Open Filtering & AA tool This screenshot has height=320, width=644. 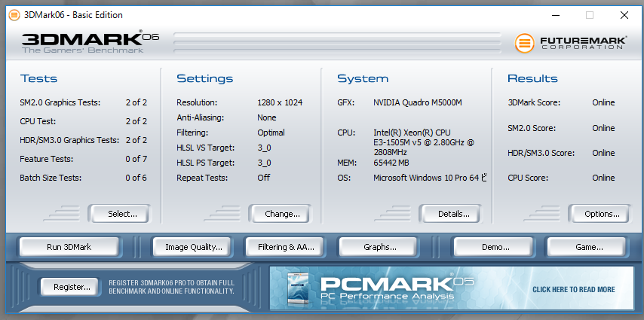pyautogui.click(x=284, y=247)
